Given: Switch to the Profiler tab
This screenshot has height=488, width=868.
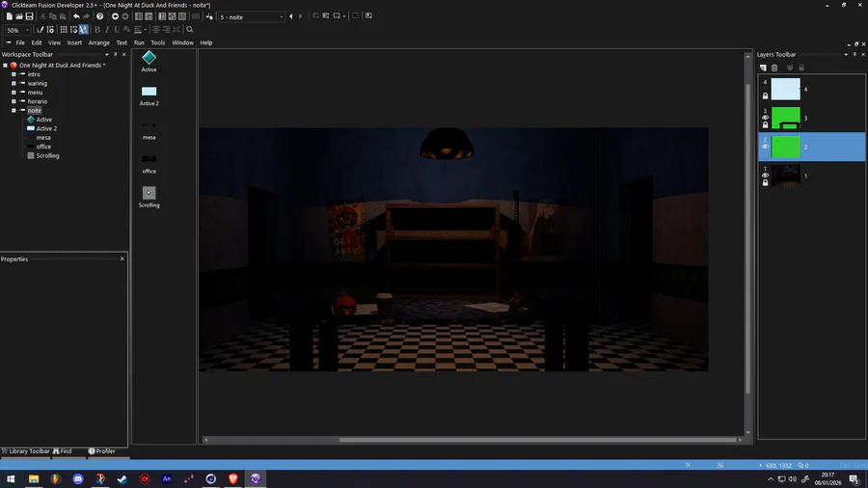Looking at the screenshot, I should tap(102, 451).
